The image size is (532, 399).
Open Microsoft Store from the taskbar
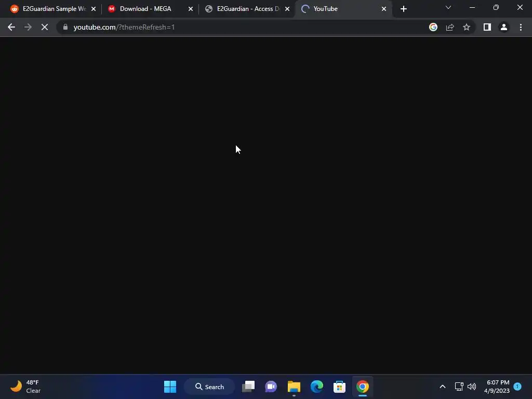[339, 387]
